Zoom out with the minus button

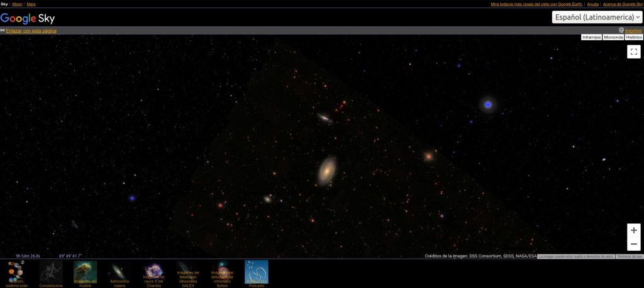point(633,244)
